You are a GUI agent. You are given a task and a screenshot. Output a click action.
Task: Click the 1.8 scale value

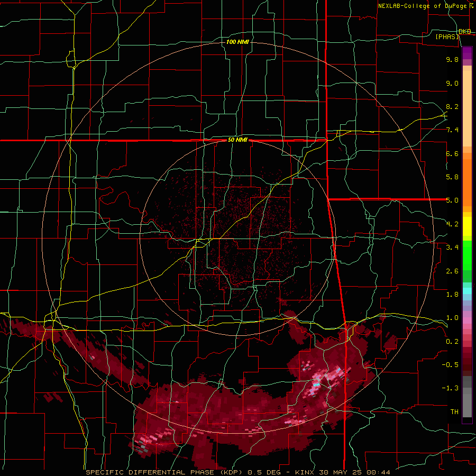coord(452,295)
